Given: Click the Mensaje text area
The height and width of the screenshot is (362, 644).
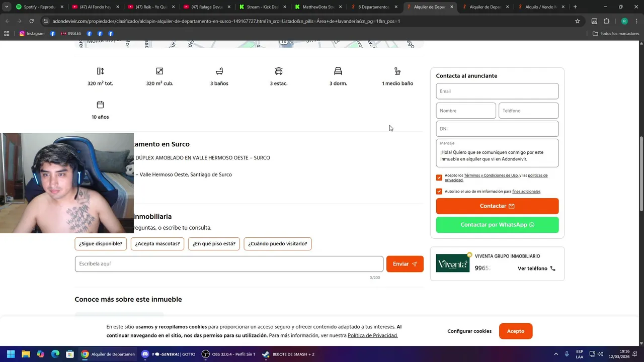Looking at the screenshot, I should [x=497, y=153].
